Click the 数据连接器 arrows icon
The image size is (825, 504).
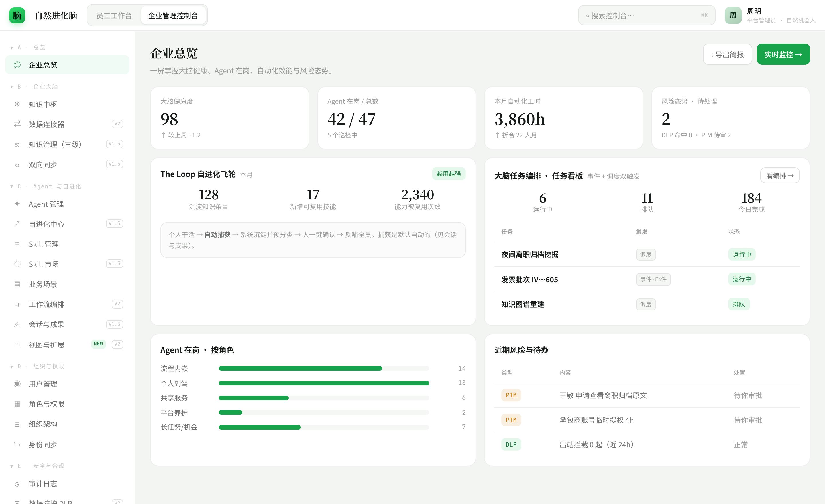(17, 124)
